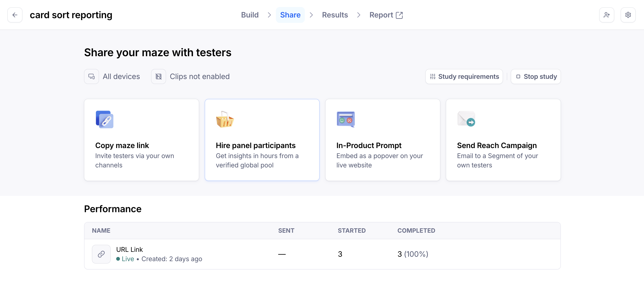Open Study requirements

[x=464, y=76]
